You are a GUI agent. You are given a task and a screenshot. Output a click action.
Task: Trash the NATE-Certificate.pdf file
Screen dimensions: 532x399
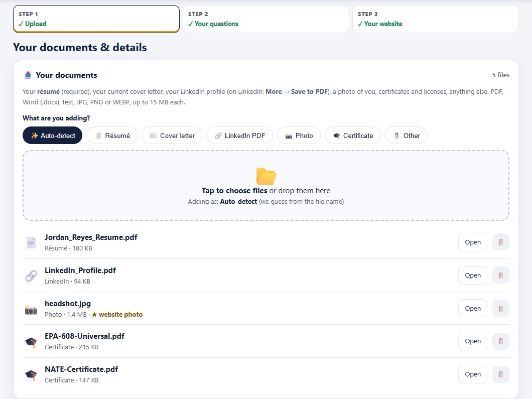500,374
